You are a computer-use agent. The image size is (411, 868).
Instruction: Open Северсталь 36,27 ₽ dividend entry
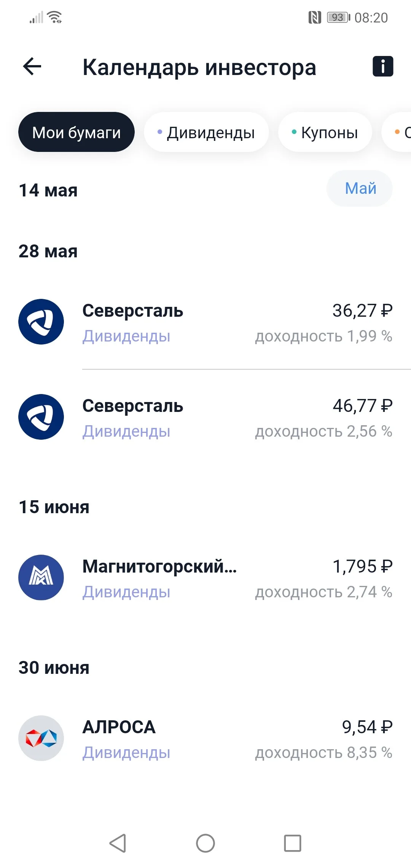pos(205,322)
